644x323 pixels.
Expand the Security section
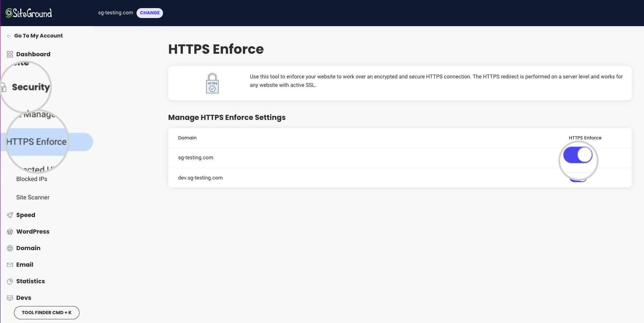tap(31, 87)
